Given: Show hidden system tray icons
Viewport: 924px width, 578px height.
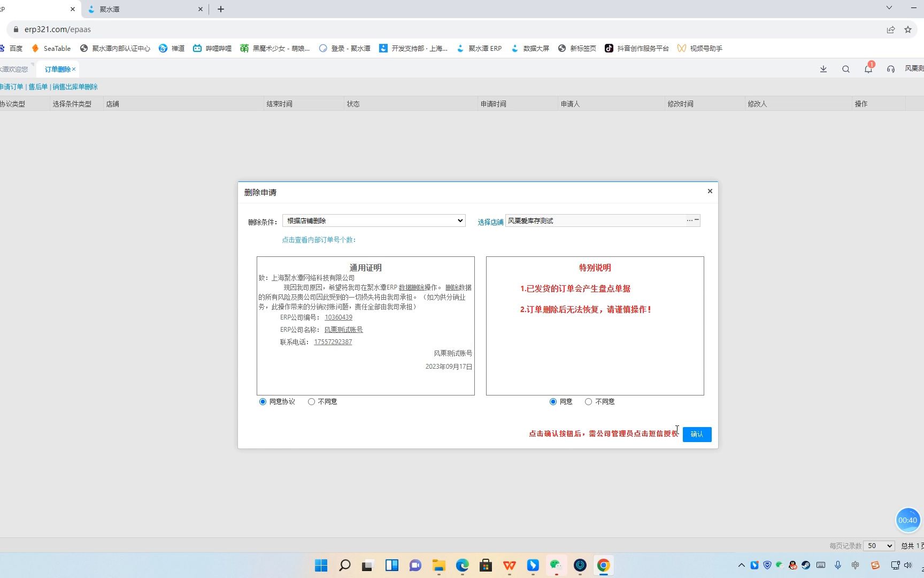Looking at the screenshot, I should pyautogui.click(x=742, y=565).
